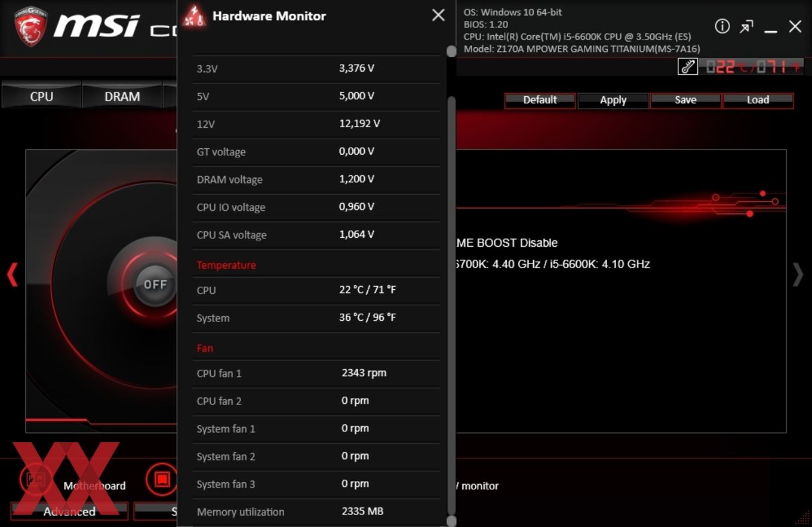Click the Load button

(758, 100)
